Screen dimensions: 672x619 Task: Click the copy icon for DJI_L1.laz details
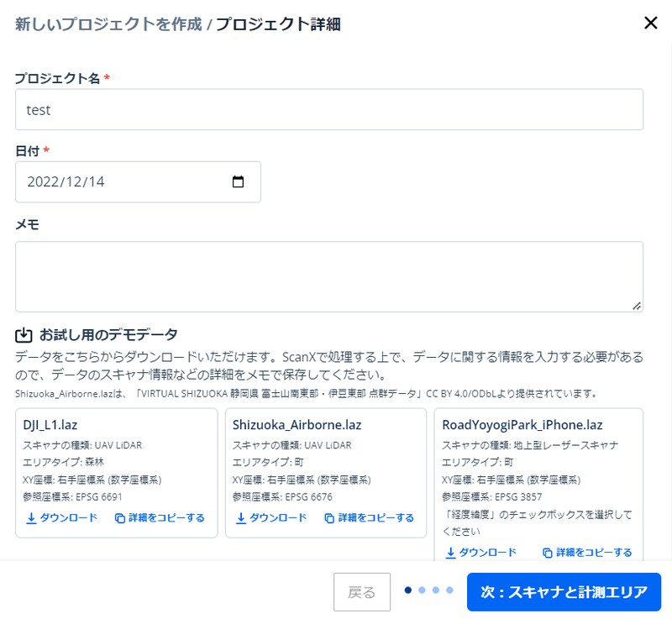pyautogui.click(x=120, y=518)
